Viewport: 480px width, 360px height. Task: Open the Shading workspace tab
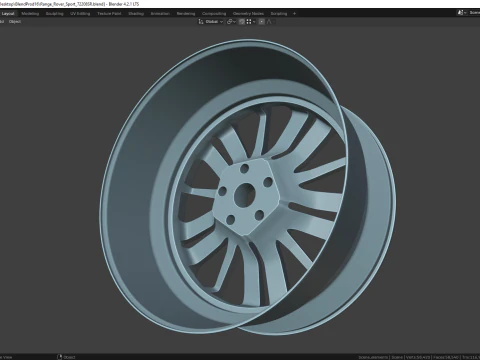(x=136, y=14)
